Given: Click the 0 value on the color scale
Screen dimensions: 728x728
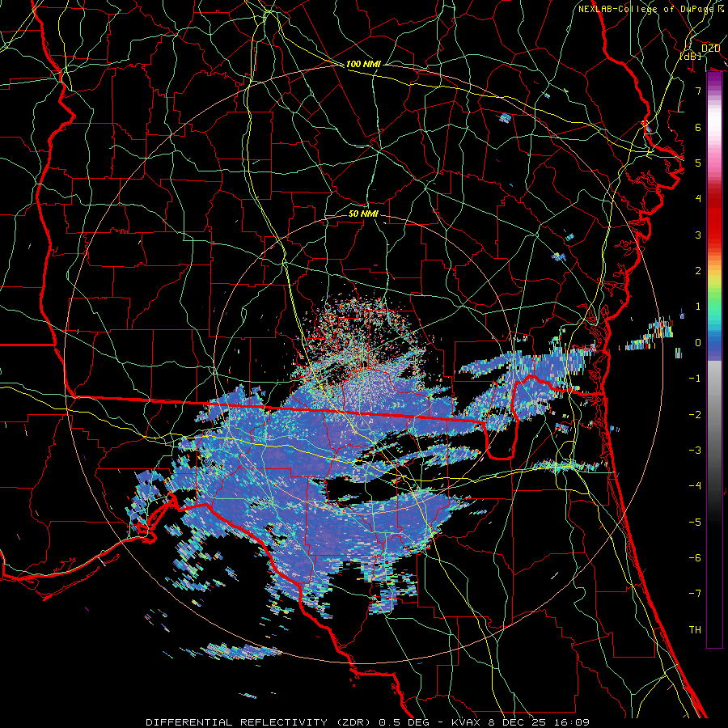Looking at the screenshot, I should (698, 343).
